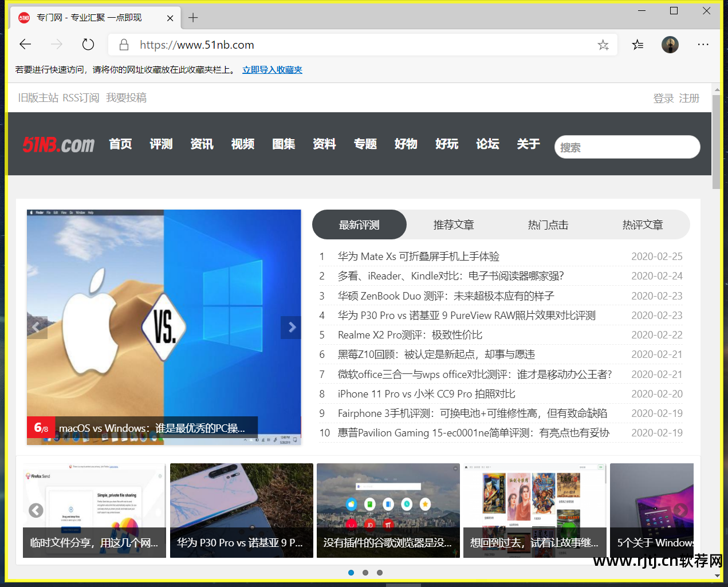
Task: Open thumbnail 5个关于 Windows
Action: click(652, 510)
